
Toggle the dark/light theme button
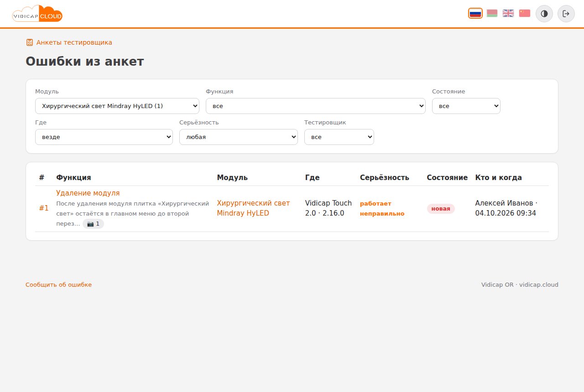(544, 14)
